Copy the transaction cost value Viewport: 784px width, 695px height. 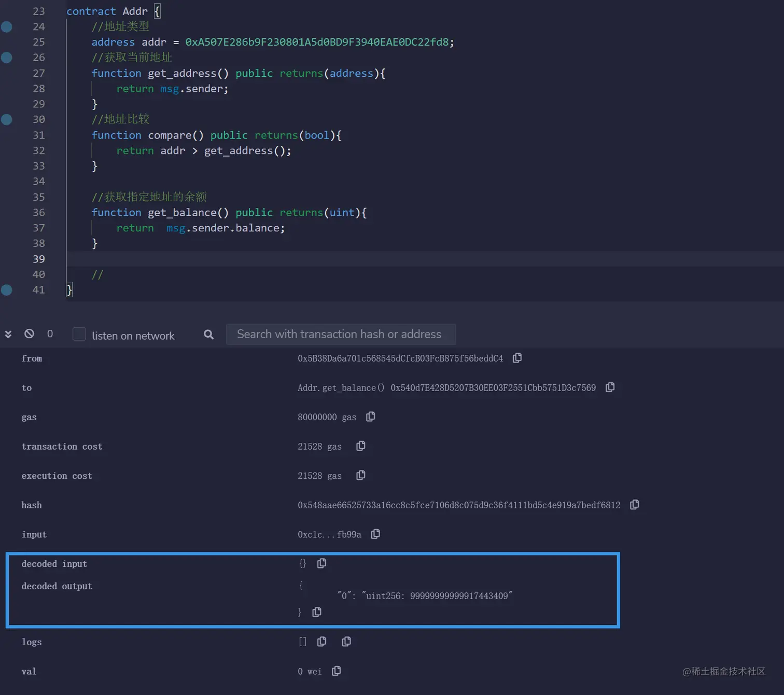pyautogui.click(x=361, y=446)
